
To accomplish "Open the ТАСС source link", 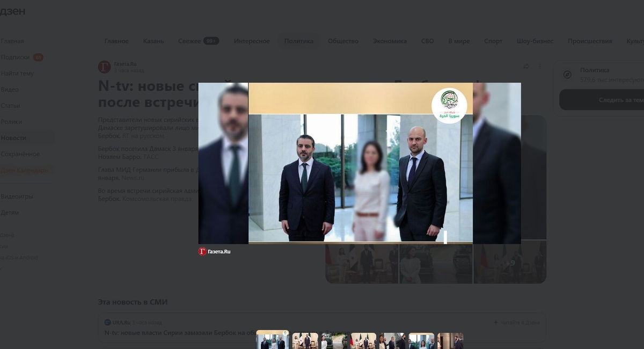I will click(151, 157).
